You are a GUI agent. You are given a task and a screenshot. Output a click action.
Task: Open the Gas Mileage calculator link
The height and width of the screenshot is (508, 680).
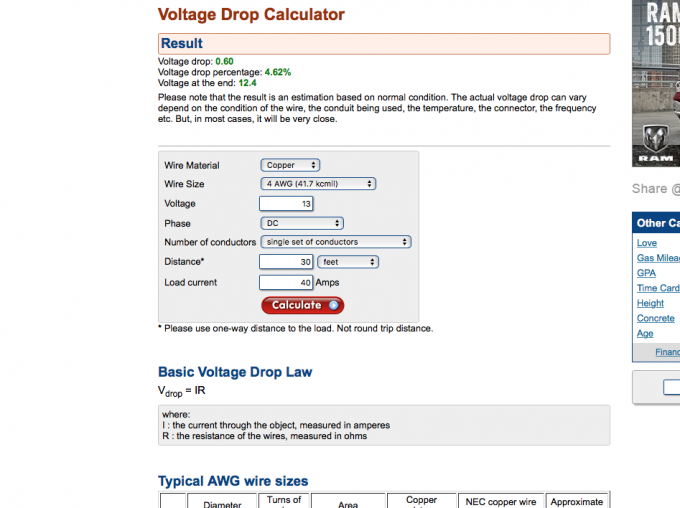click(658, 258)
